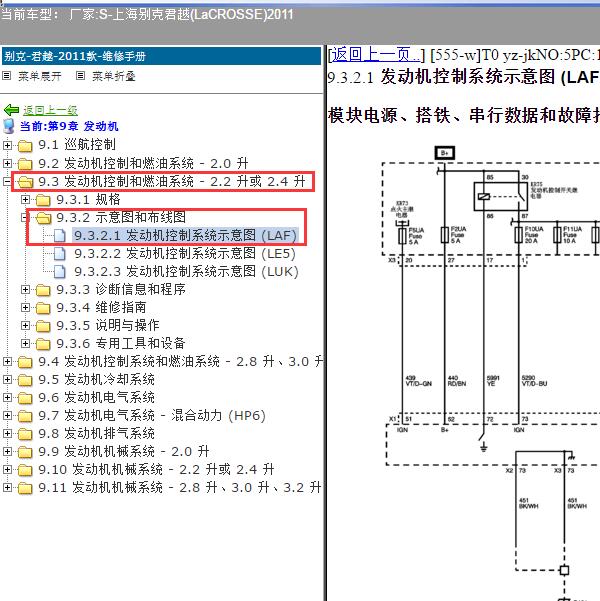The width and height of the screenshot is (600, 601).
Task: Click the 返回上一级 link
Action: pos(50,110)
